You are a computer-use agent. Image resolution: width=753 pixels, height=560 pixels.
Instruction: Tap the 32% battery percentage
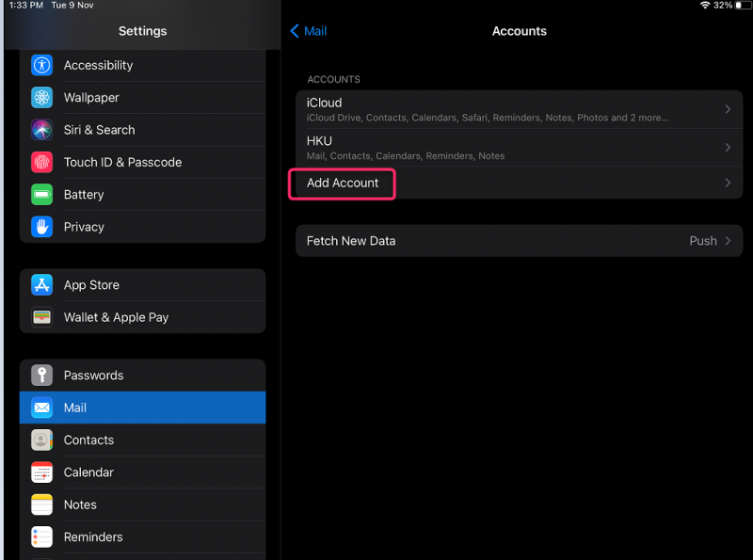coord(722,6)
